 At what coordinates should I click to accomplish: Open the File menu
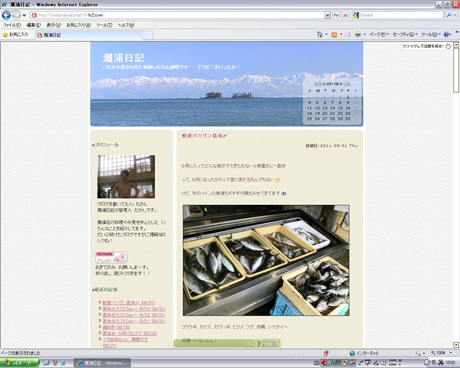[x=12, y=25]
